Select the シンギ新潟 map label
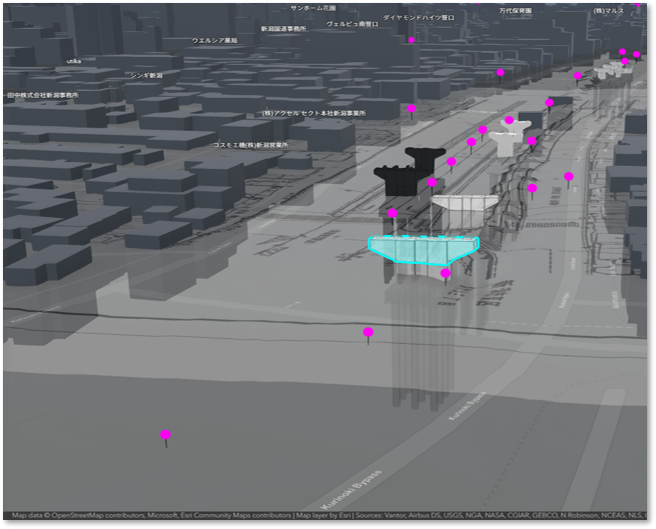This screenshot has width=656, height=529. point(146,75)
